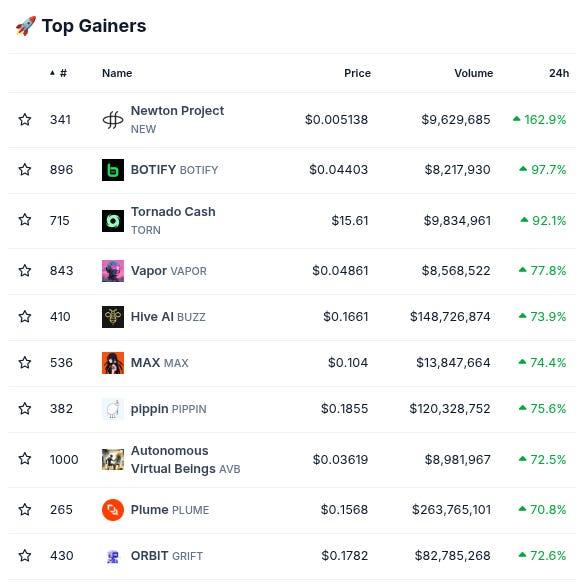Sort by the Price column header

(357, 73)
